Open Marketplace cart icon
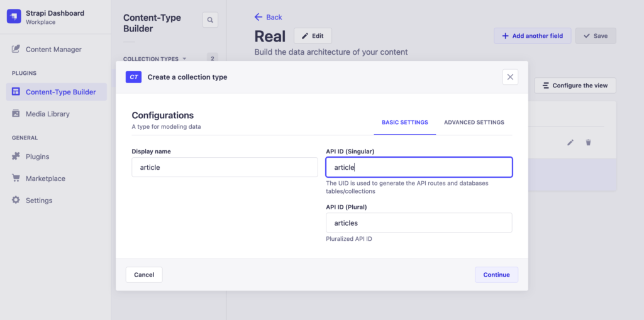 [16, 179]
